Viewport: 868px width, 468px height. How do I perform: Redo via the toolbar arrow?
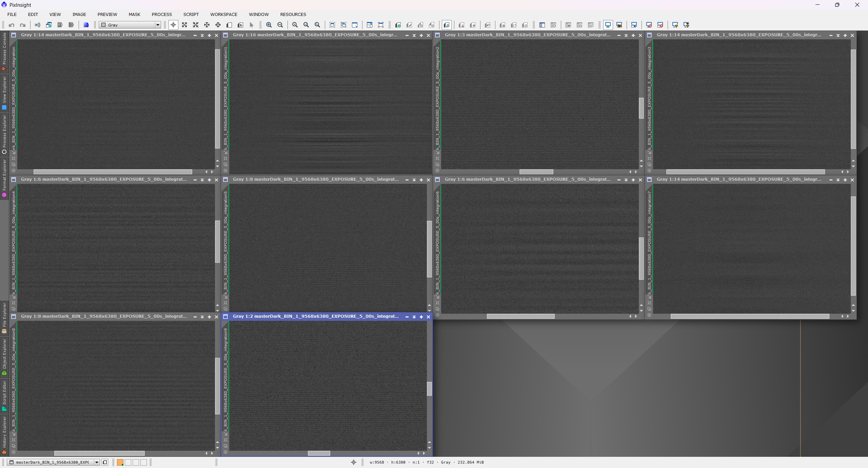coord(23,25)
